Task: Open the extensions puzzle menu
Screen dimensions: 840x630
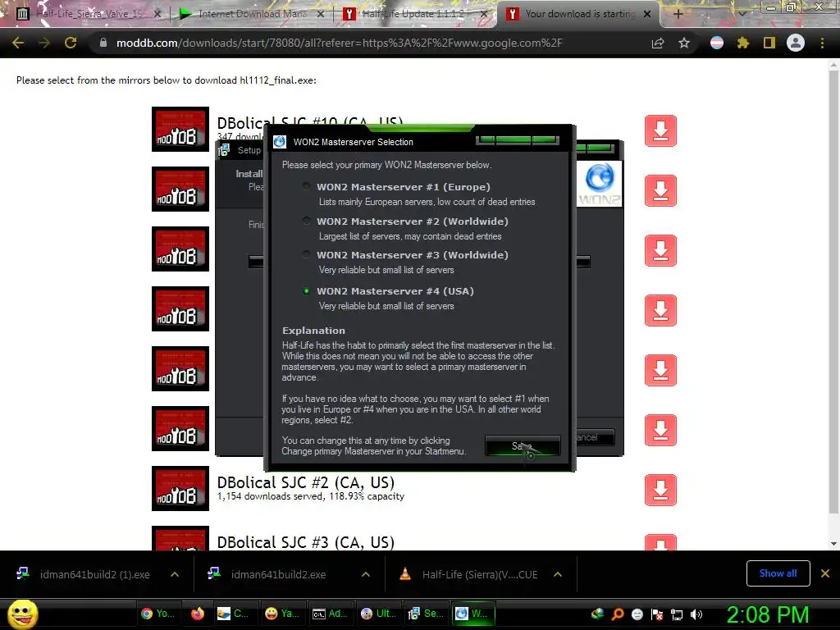Action: 743,43
